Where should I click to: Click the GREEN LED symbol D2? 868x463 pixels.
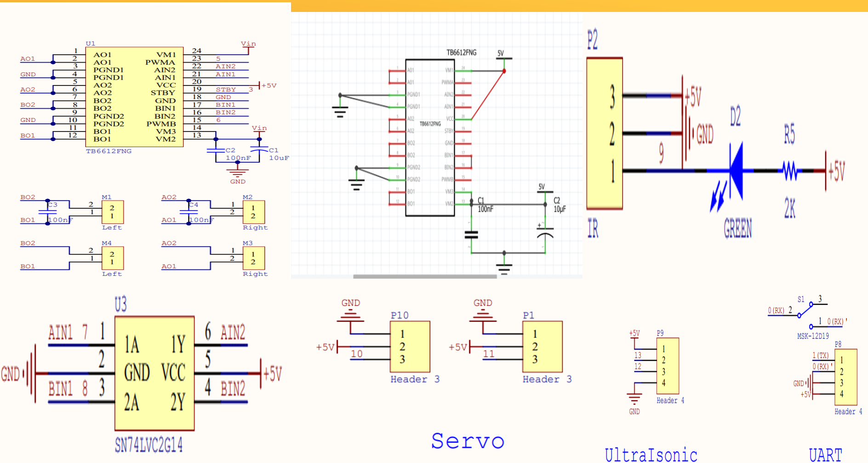(738, 170)
